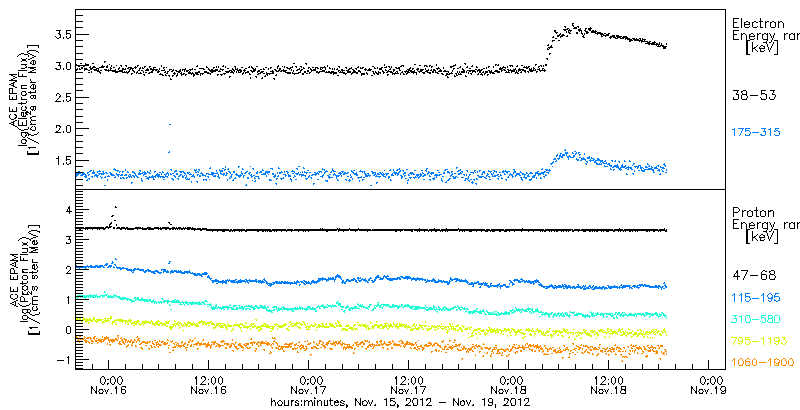Click the -1 tick on proton flux axis
800x410 pixels.
click(x=62, y=360)
